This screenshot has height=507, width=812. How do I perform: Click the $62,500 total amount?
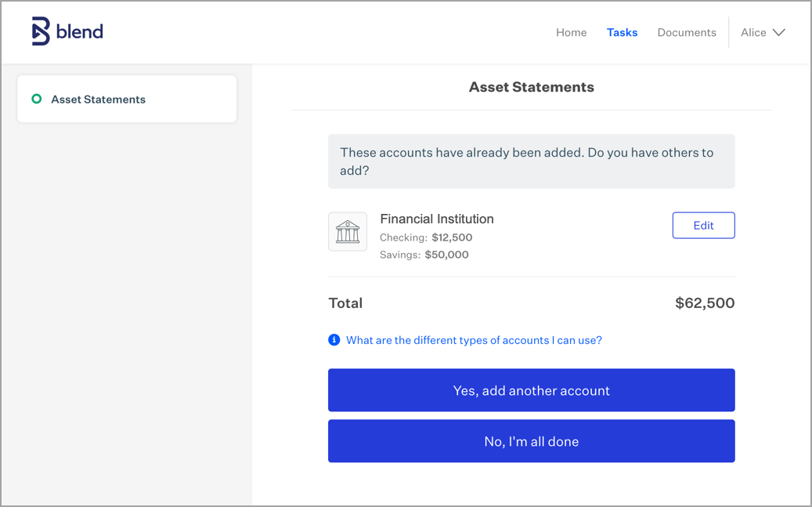(x=704, y=302)
